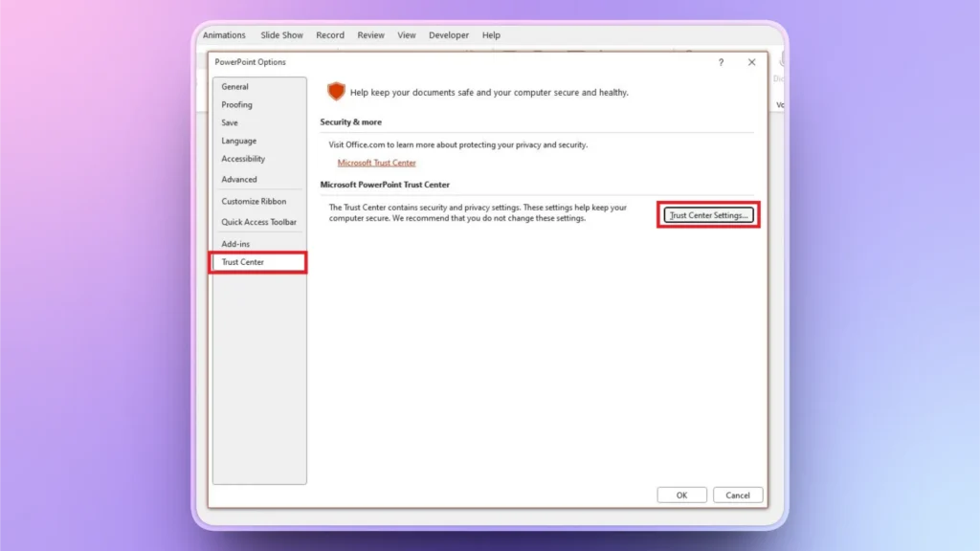Screen dimensions: 980x551
Task: Select Accessibility options
Action: click(241, 159)
